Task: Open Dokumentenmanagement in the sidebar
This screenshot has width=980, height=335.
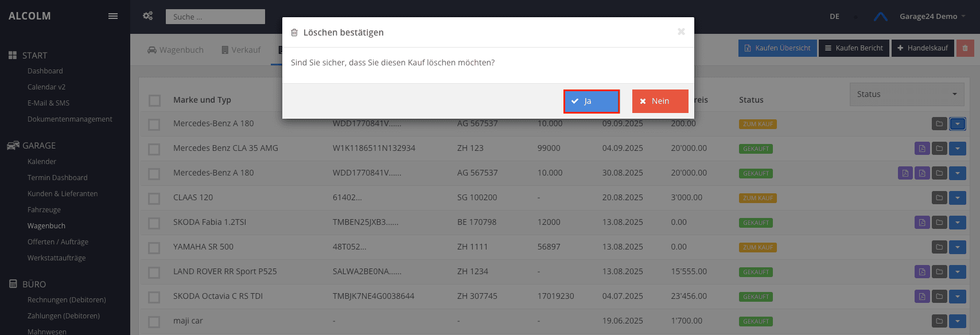Action: coord(70,119)
